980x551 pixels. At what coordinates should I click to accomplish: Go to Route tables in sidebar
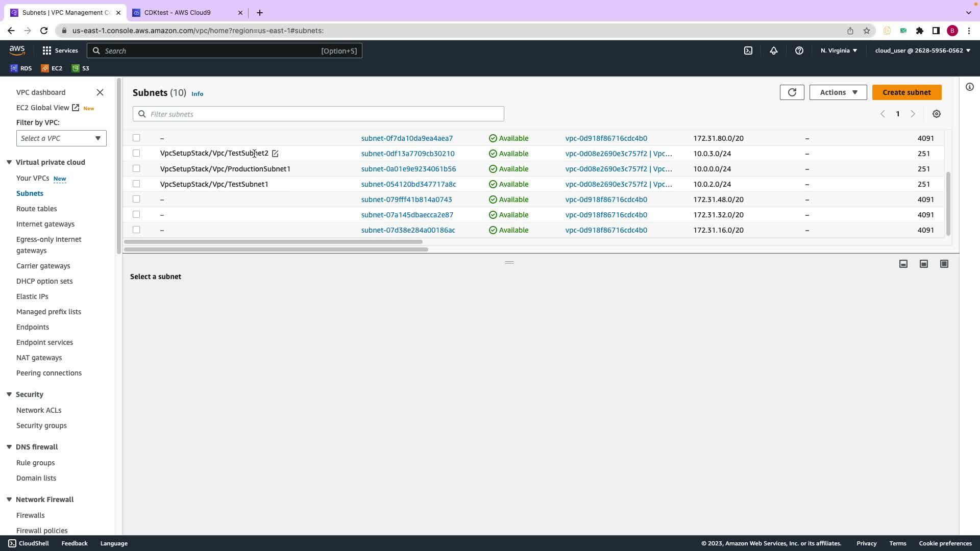36,209
